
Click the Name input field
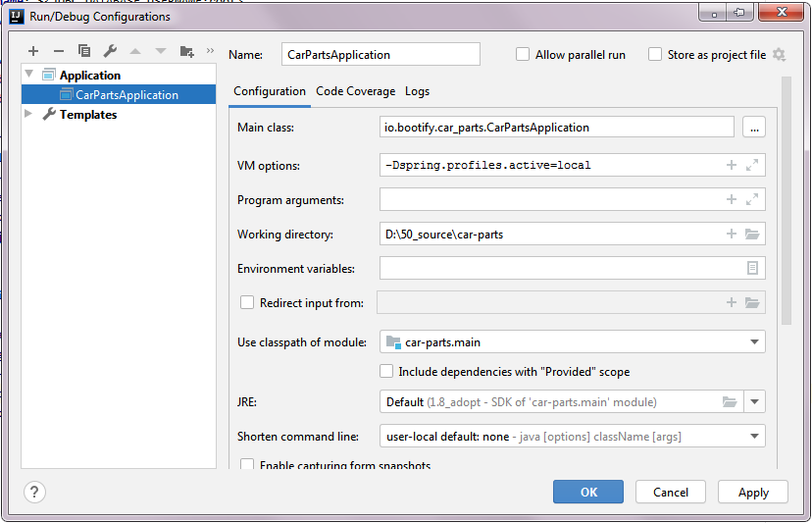pos(381,54)
